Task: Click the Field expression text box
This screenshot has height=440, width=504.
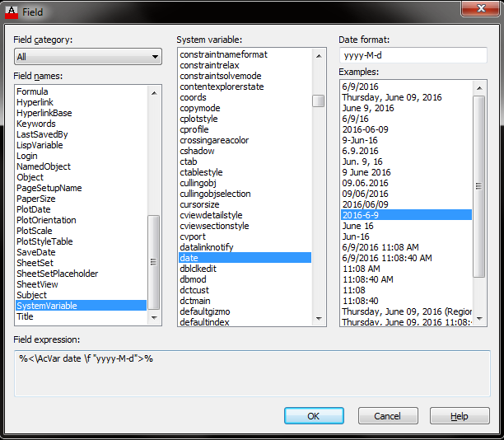Action: click(252, 373)
